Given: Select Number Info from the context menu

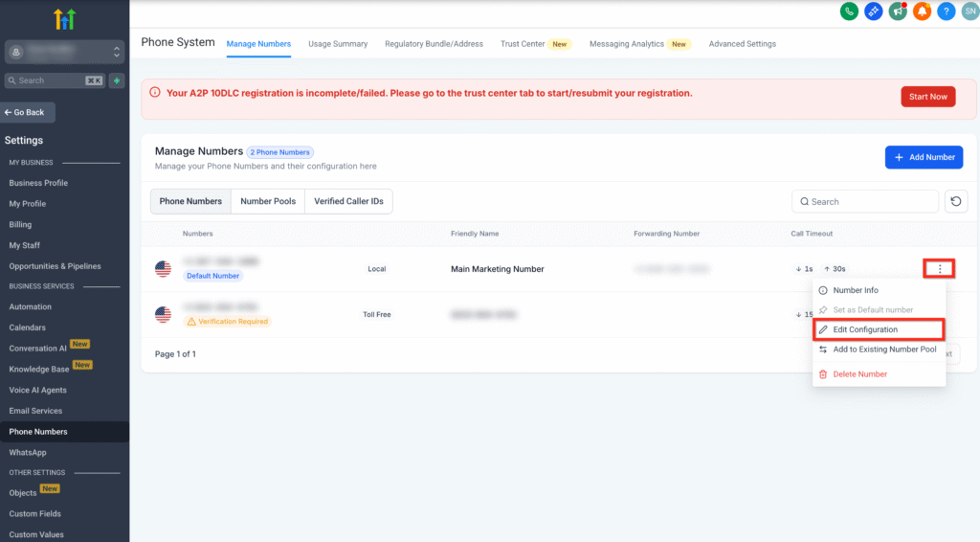Looking at the screenshot, I should 855,290.
